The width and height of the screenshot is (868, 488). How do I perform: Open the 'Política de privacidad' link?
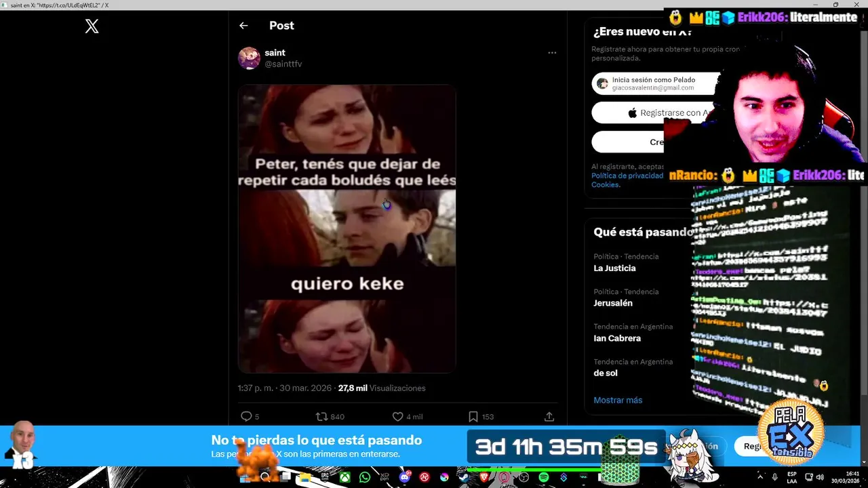click(627, 176)
